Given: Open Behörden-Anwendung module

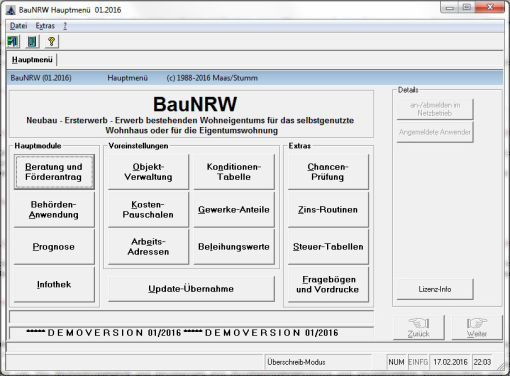Looking at the screenshot, I should [x=54, y=210].
